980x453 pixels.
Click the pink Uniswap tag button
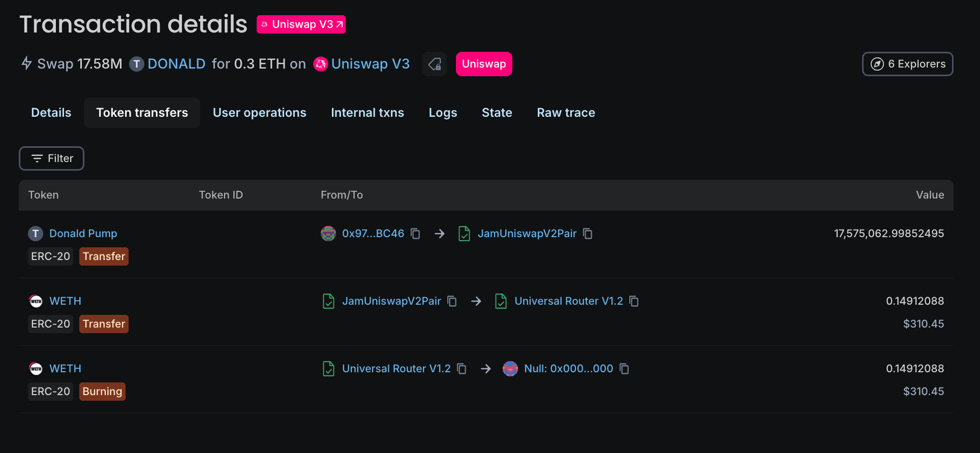484,64
